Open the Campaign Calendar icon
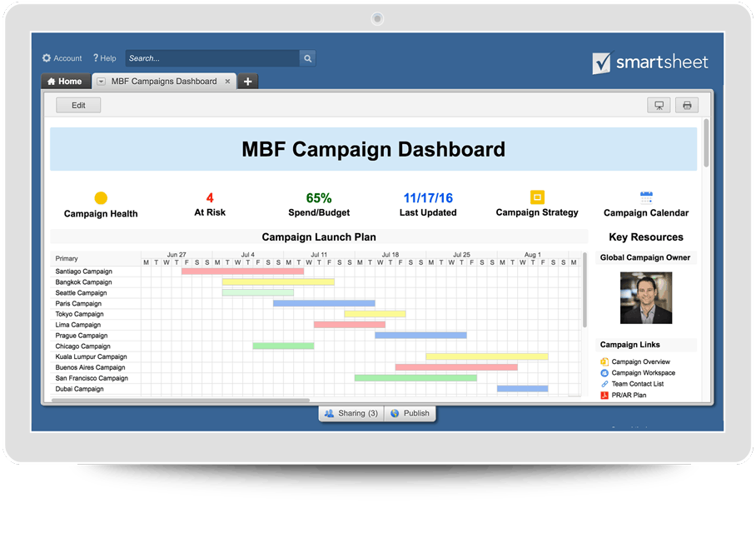The height and width of the screenshot is (533, 756). pyautogui.click(x=646, y=197)
